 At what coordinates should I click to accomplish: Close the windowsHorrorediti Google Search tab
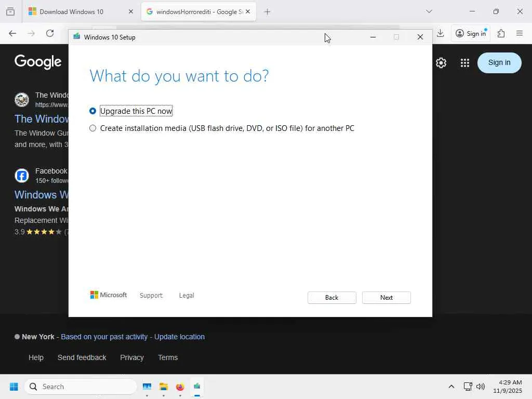click(x=248, y=11)
